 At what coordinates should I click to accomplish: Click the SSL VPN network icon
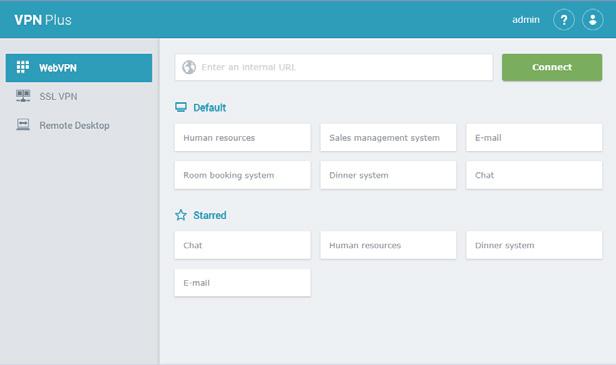(x=23, y=96)
